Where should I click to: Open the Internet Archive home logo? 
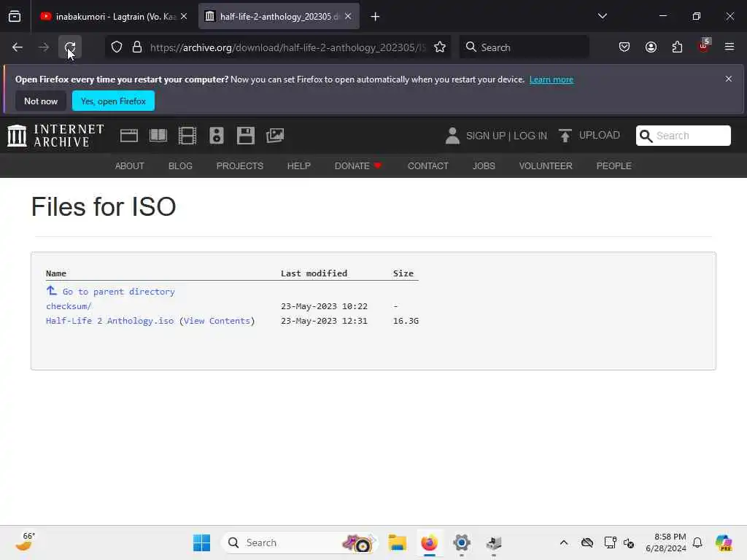coord(55,136)
